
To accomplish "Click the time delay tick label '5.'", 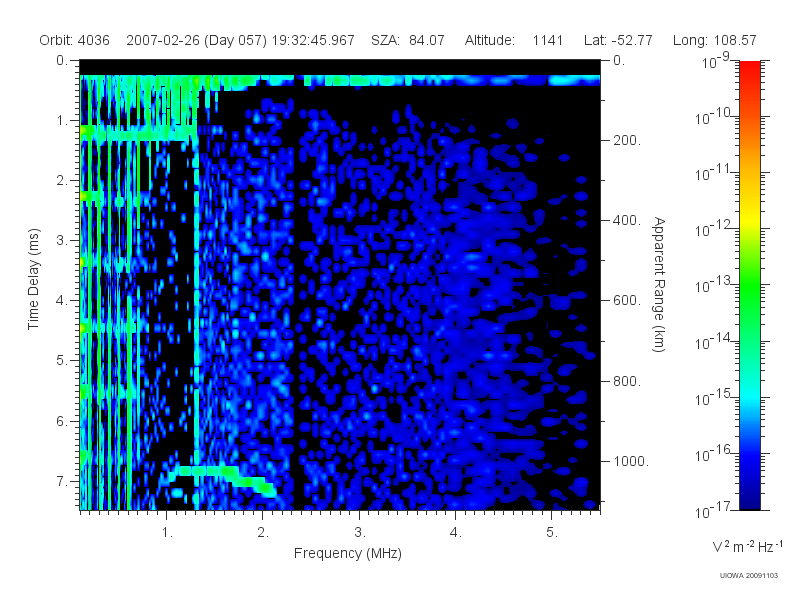I will [62, 361].
